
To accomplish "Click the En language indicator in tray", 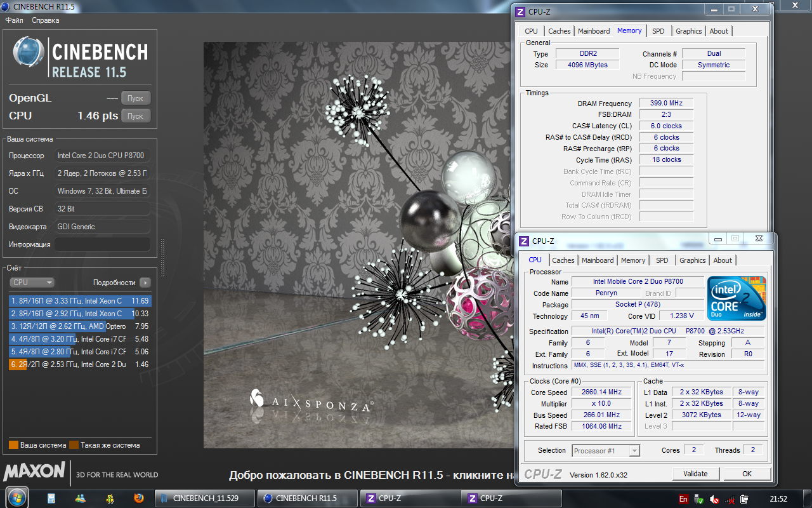I will (x=683, y=499).
